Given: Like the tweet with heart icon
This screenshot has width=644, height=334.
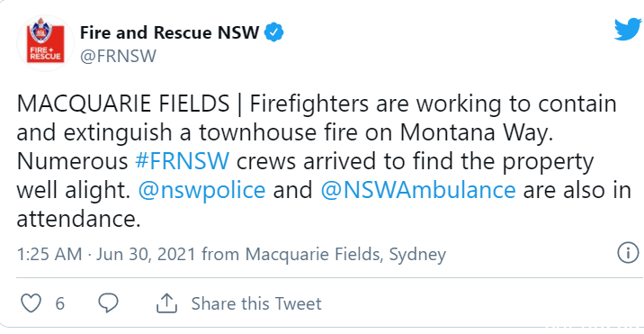Looking at the screenshot, I should coord(31,303).
